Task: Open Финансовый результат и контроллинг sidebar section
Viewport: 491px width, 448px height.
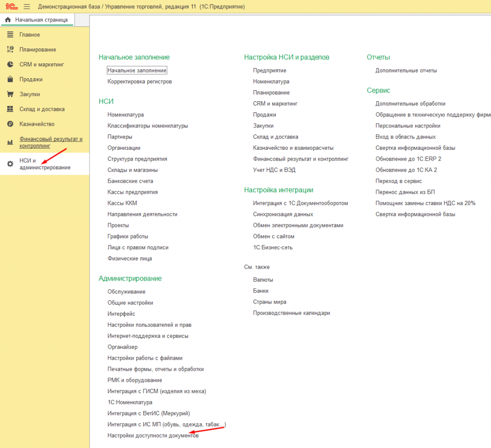Action: click(x=51, y=142)
